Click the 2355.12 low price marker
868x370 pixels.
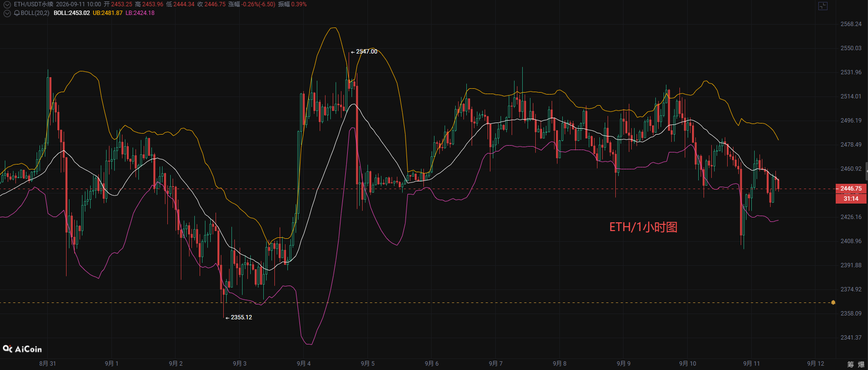(239, 317)
